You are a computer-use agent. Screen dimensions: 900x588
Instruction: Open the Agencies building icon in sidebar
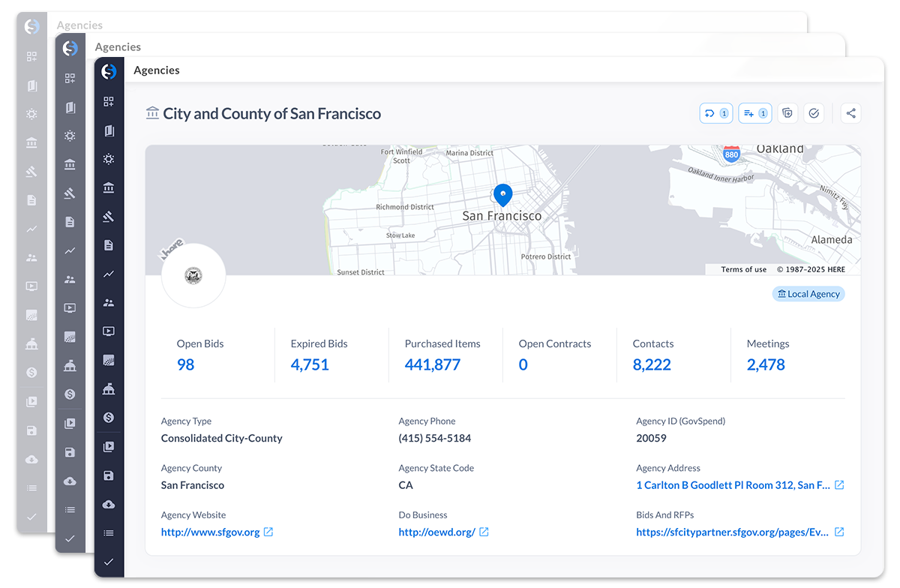[x=109, y=187]
